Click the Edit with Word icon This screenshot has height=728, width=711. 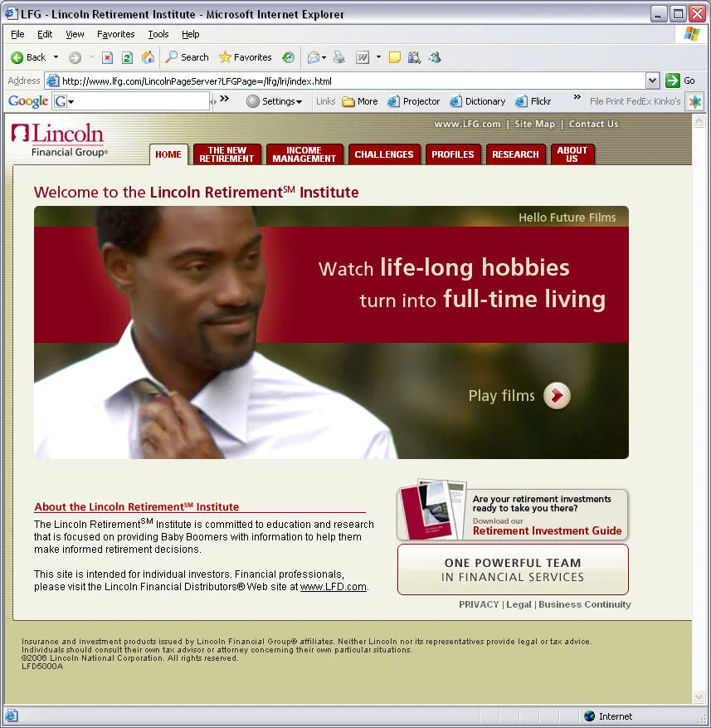(x=363, y=57)
